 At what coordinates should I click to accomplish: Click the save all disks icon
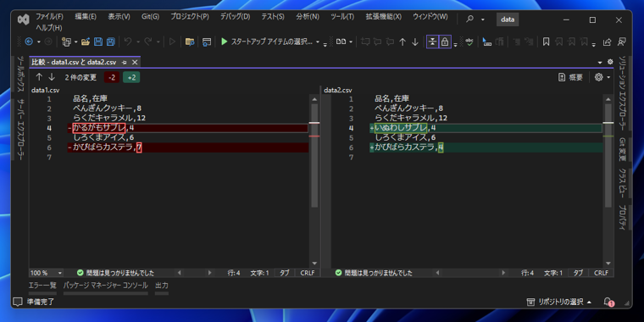click(110, 42)
